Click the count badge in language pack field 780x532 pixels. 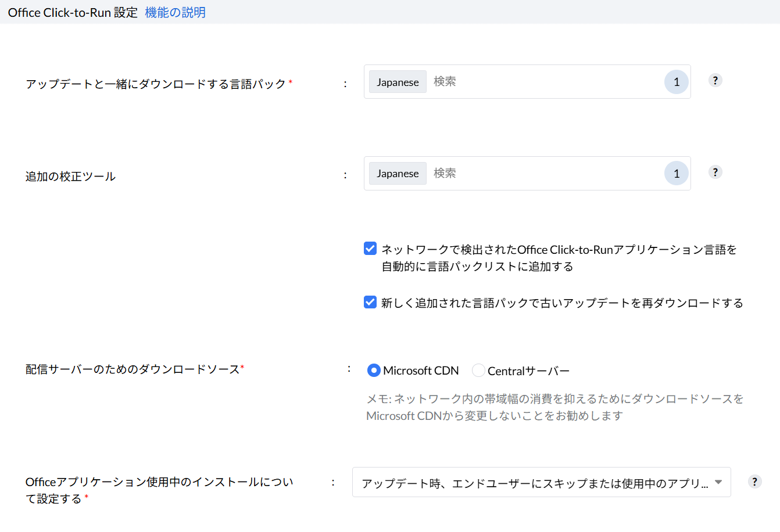pos(677,82)
